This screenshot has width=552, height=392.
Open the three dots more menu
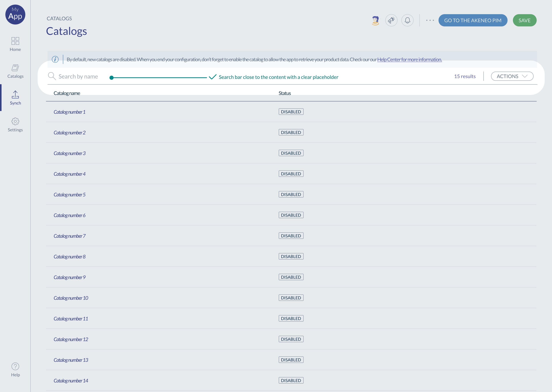point(430,20)
